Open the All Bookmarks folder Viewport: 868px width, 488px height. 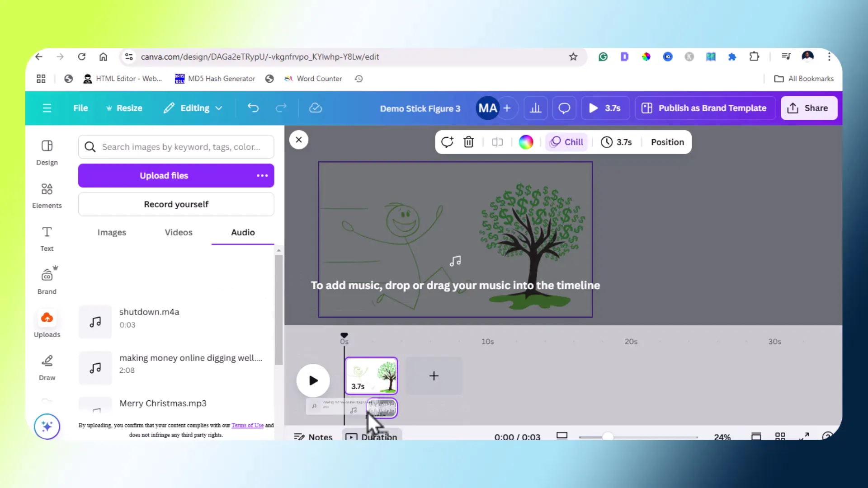[x=804, y=79]
